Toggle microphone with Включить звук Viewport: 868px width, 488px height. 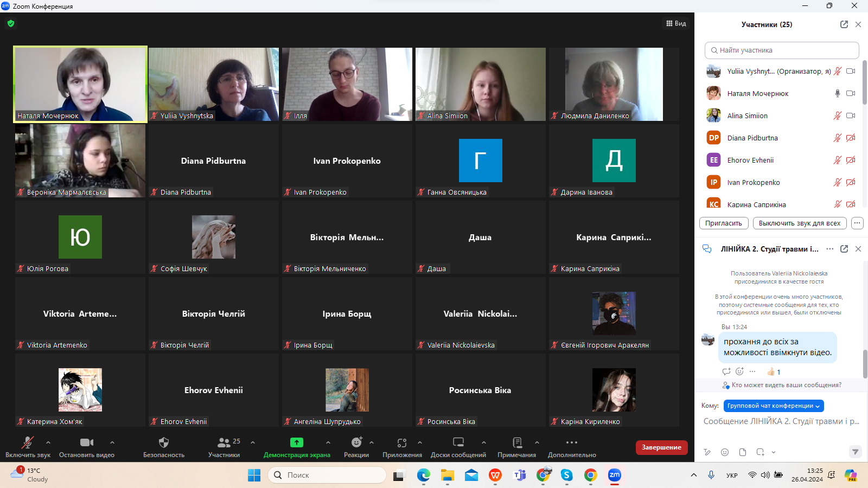(x=28, y=442)
